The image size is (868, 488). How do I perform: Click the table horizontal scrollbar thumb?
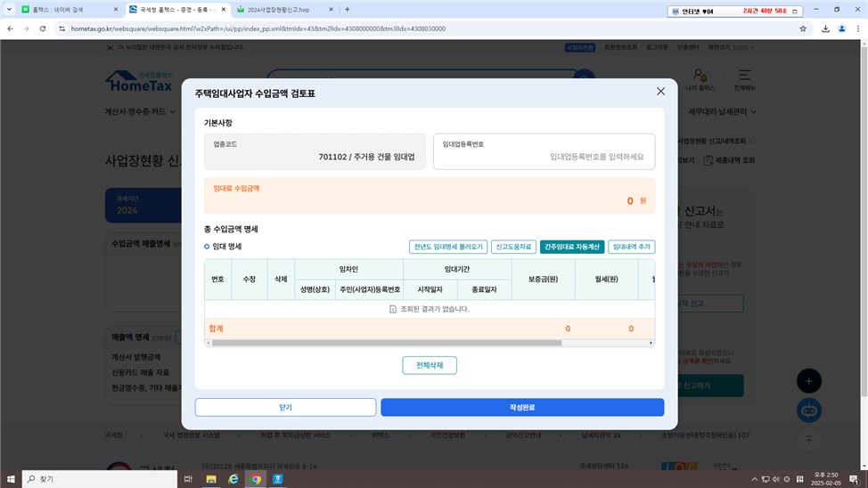click(x=387, y=343)
